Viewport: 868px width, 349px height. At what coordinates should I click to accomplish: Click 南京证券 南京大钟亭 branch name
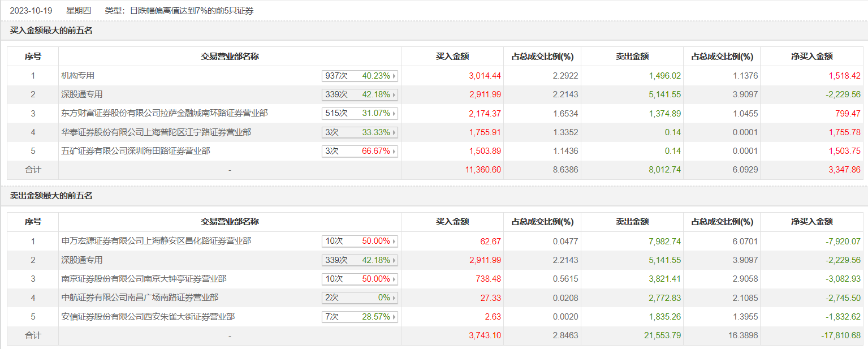tap(144, 279)
